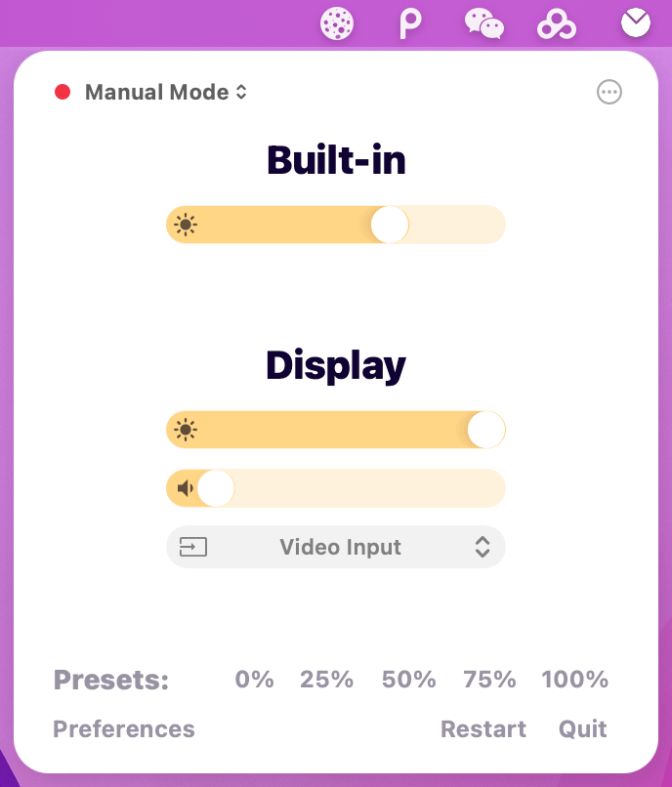Click the Video Input chevron arrows

483,547
